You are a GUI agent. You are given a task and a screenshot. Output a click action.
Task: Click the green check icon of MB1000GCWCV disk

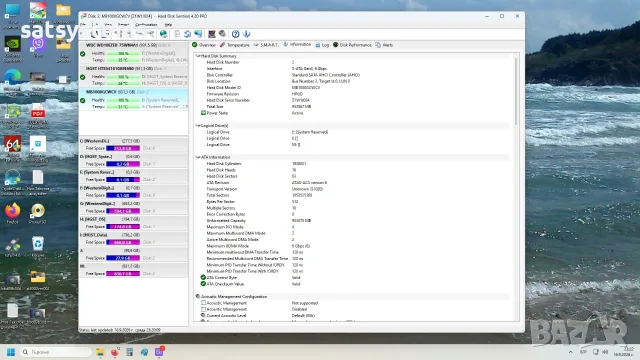coord(83,100)
